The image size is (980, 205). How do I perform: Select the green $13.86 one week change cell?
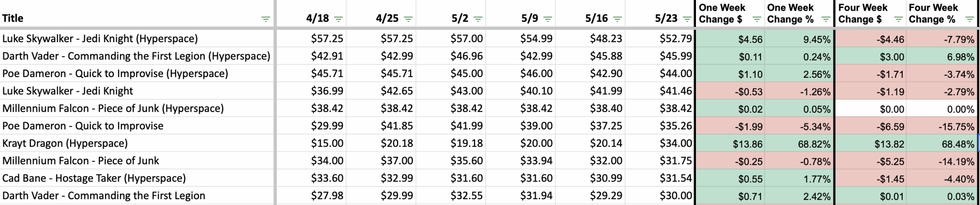(x=730, y=144)
